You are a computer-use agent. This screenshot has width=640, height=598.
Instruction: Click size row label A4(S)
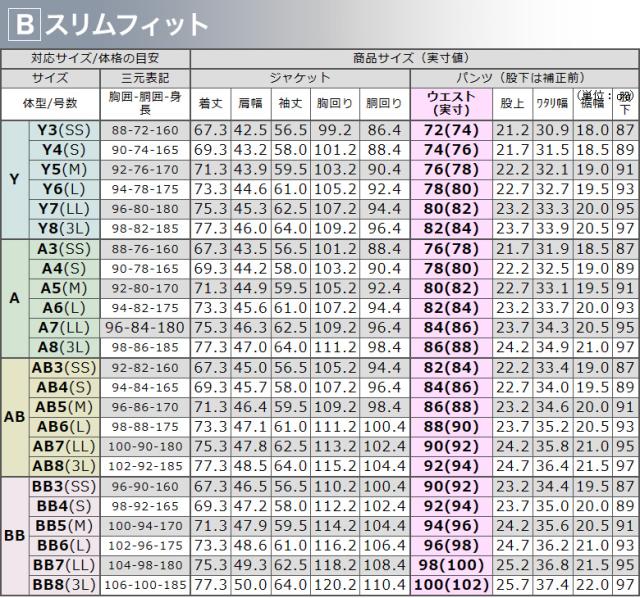64,269
